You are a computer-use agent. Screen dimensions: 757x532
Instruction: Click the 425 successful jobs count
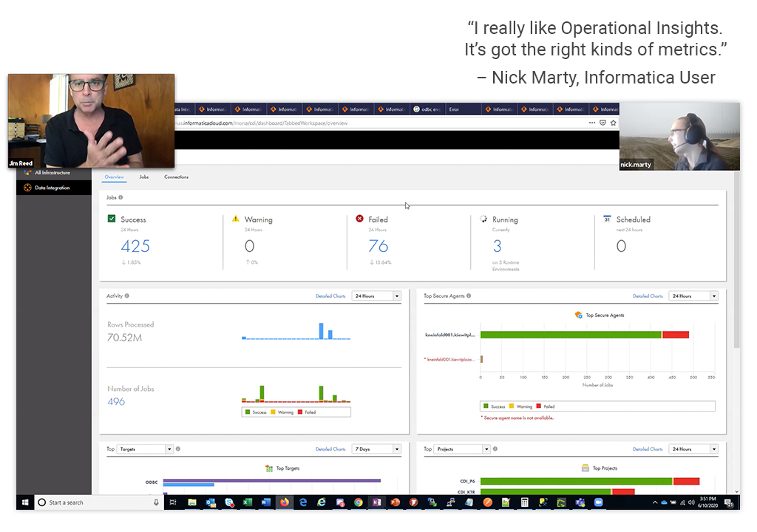coord(135,246)
